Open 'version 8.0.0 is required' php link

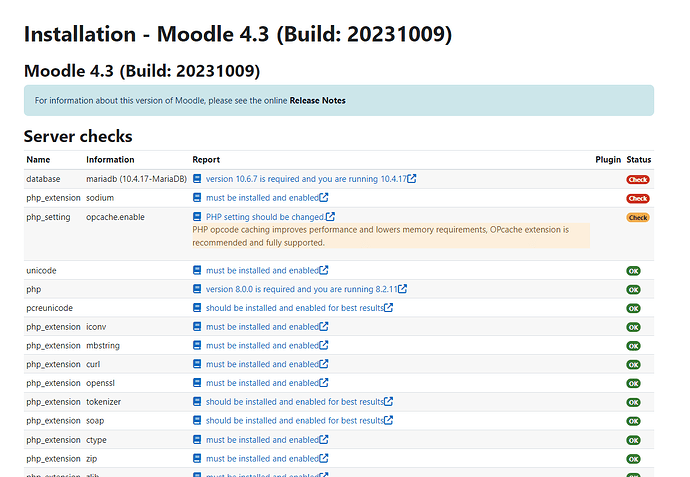pyautogui.click(x=302, y=289)
